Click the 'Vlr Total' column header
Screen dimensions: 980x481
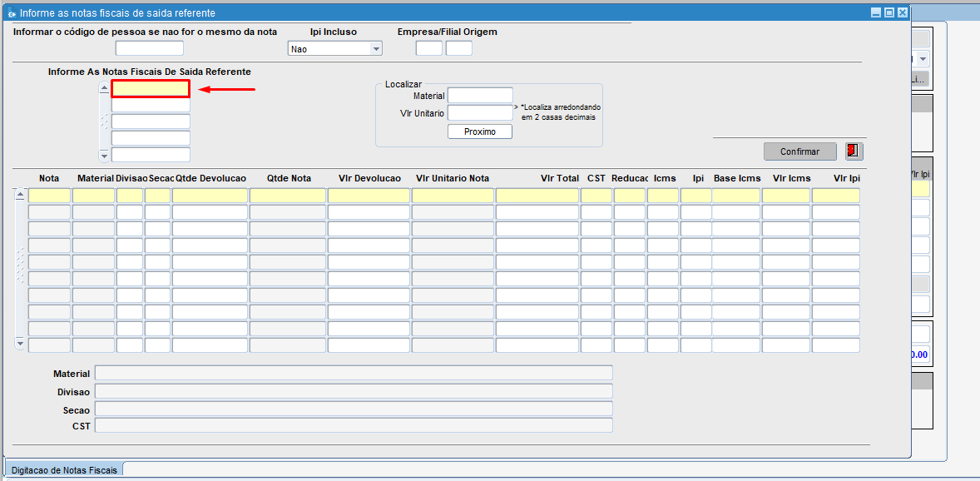[560, 178]
